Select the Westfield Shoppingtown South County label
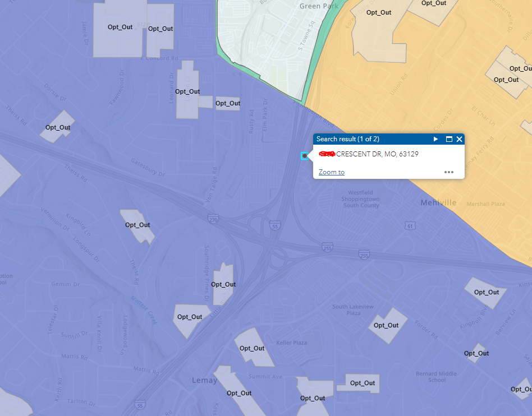The height and width of the screenshot is (416, 532). click(361, 199)
